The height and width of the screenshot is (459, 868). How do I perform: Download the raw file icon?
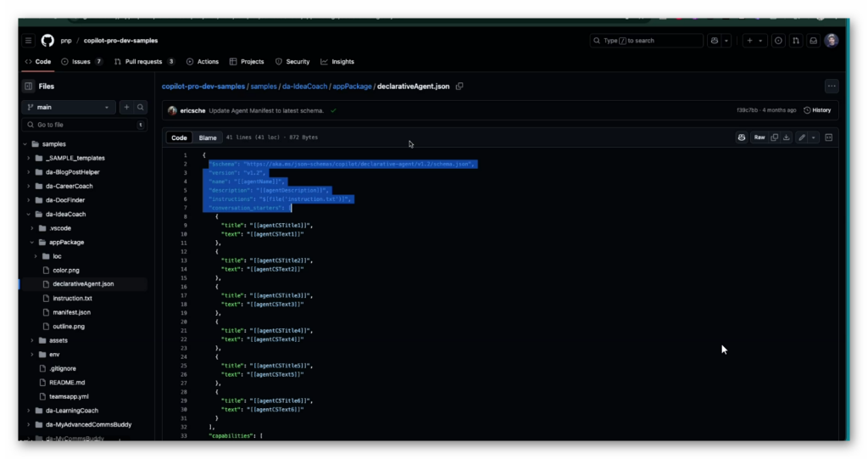coord(786,137)
